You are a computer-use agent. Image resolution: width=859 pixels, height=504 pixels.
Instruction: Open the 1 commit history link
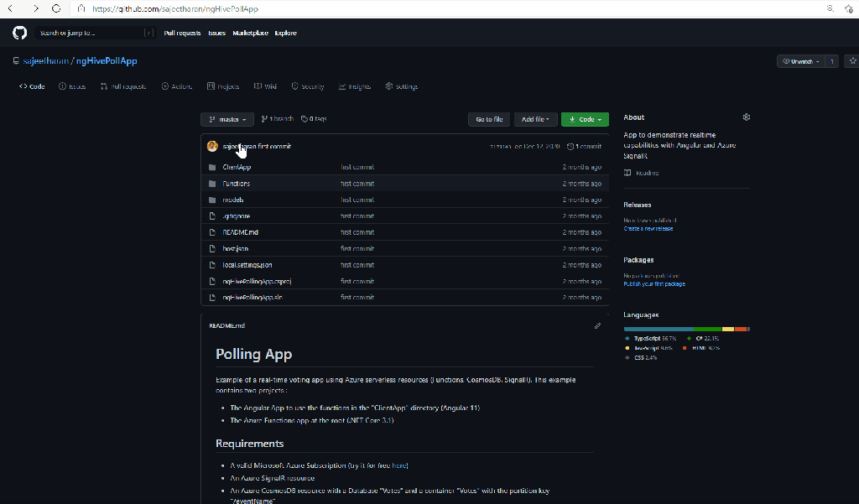pos(584,147)
